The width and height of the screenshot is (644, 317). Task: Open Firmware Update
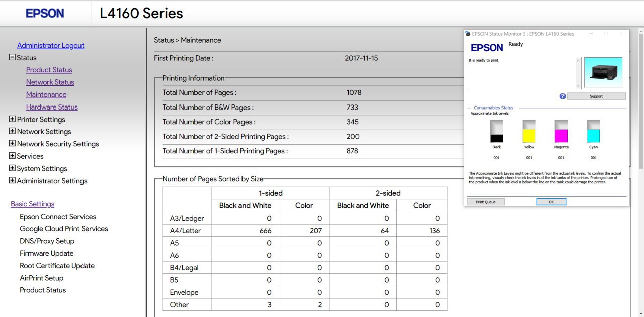click(x=46, y=253)
